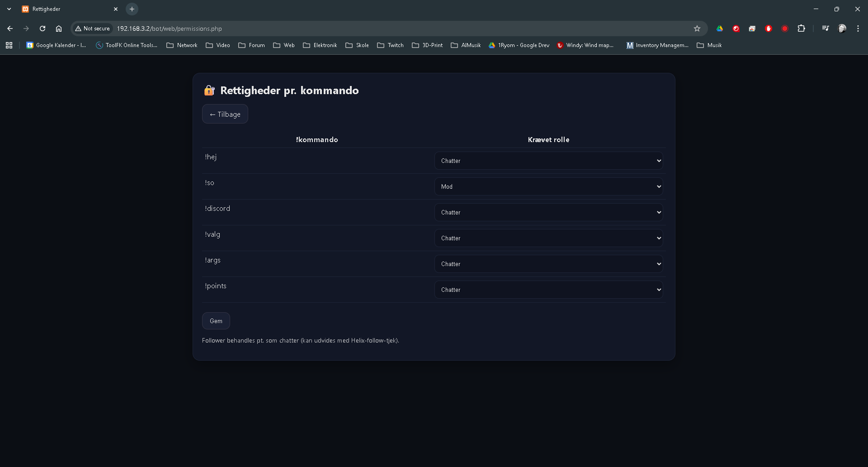The height and width of the screenshot is (467, 868).
Task: Expand the role dropdown for !hej
Action: pos(548,161)
